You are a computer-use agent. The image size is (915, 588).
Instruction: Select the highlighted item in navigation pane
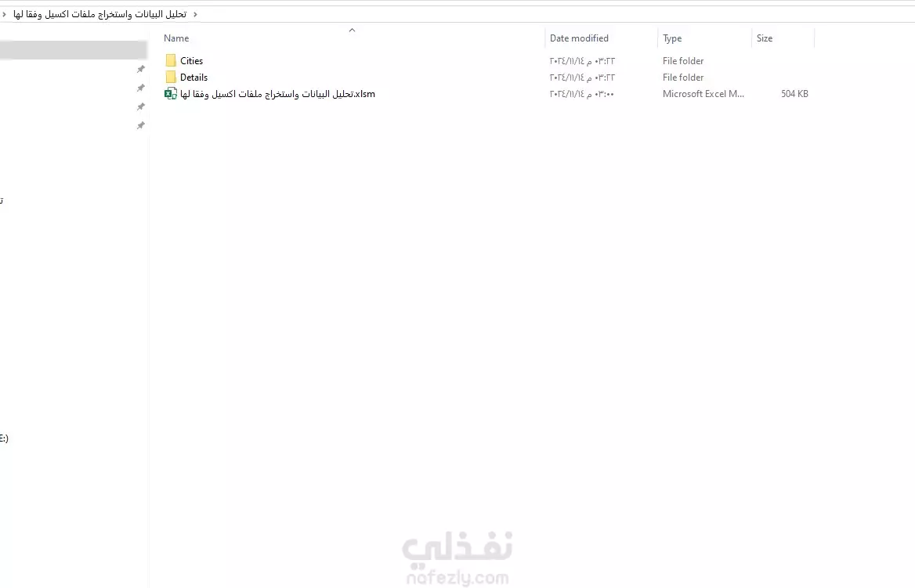tap(73, 50)
